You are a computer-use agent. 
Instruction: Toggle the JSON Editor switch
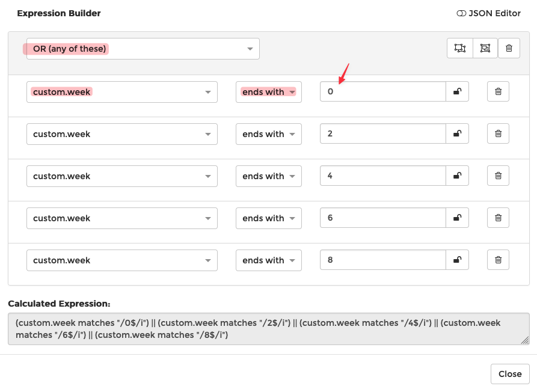point(461,13)
